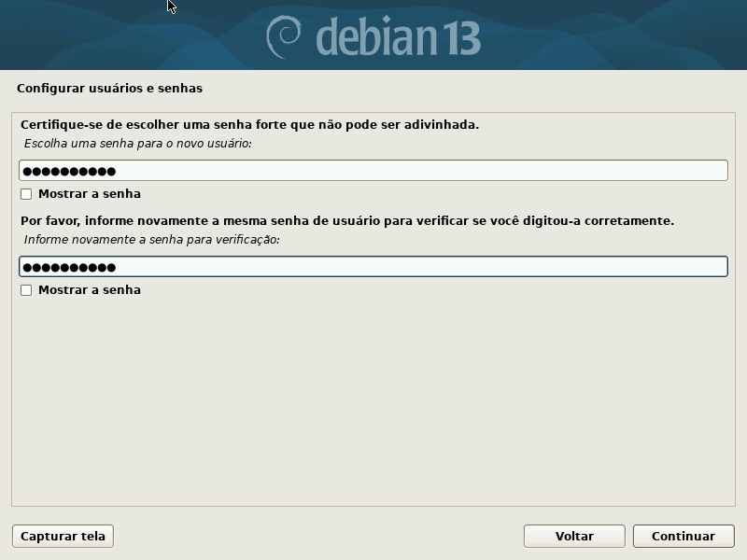Viewport: 747px width, 560px height.
Task: Click the "debian 13" banner text
Action: point(399,36)
